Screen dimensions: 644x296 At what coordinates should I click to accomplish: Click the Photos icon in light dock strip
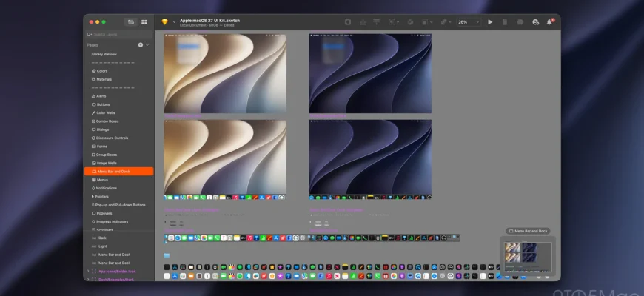coord(204,238)
